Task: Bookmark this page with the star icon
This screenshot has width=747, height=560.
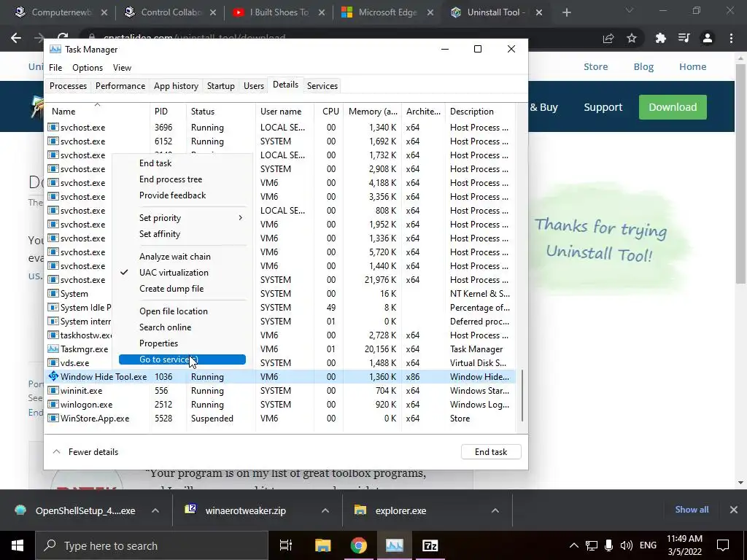Action: [632, 38]
